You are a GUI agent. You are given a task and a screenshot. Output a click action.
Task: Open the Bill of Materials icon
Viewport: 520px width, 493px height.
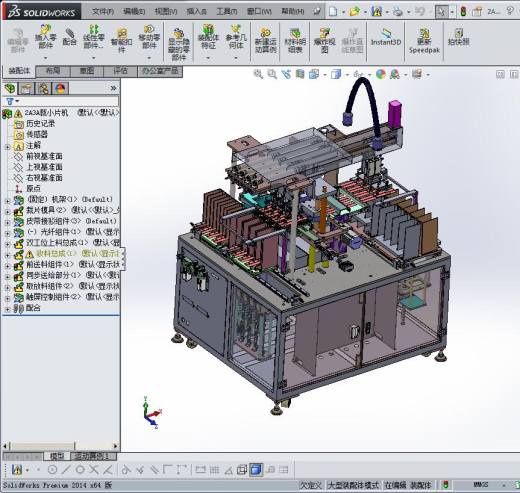(x=295, y=41)
